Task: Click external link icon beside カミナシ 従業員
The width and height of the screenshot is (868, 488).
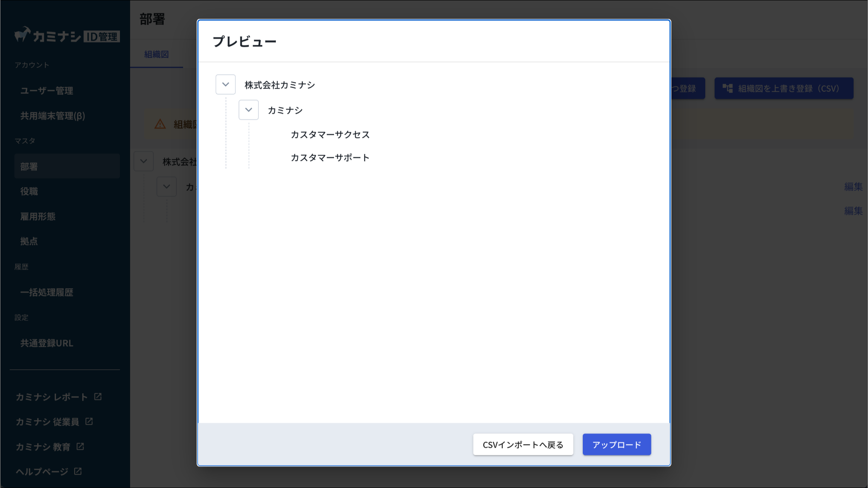Action: [89, 421]
